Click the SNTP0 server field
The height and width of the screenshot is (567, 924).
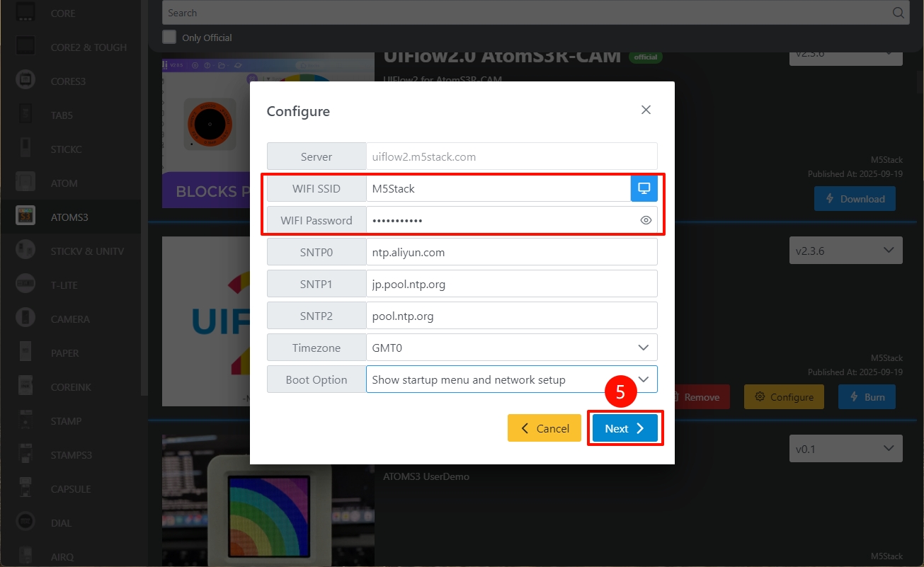[512, 252]
